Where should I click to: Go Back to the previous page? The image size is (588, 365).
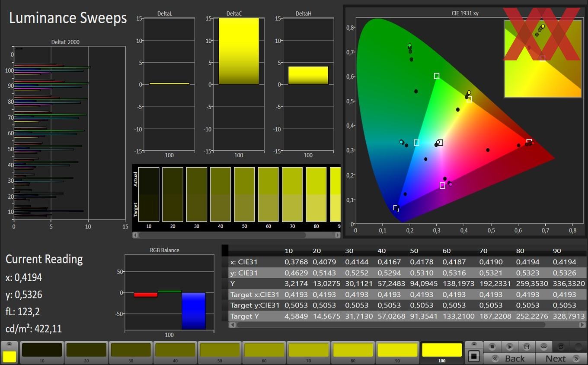pyautogui.click(x=509, y=359)
